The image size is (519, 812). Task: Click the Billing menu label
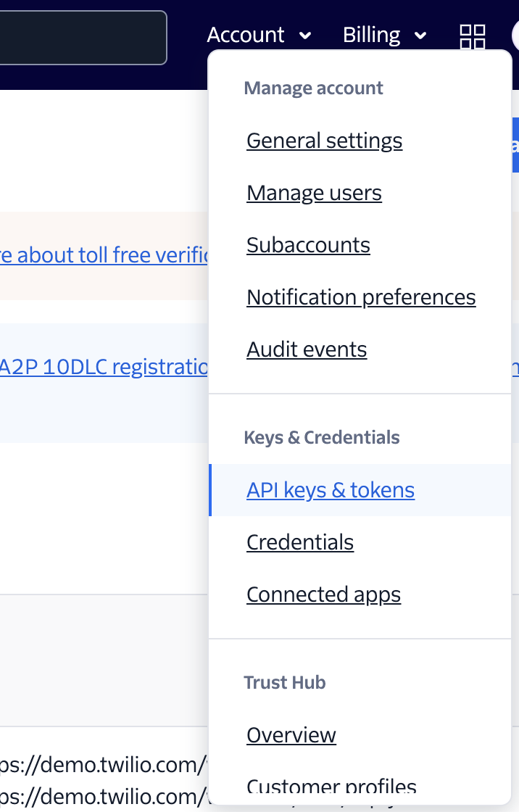click(x=371, y=35)
